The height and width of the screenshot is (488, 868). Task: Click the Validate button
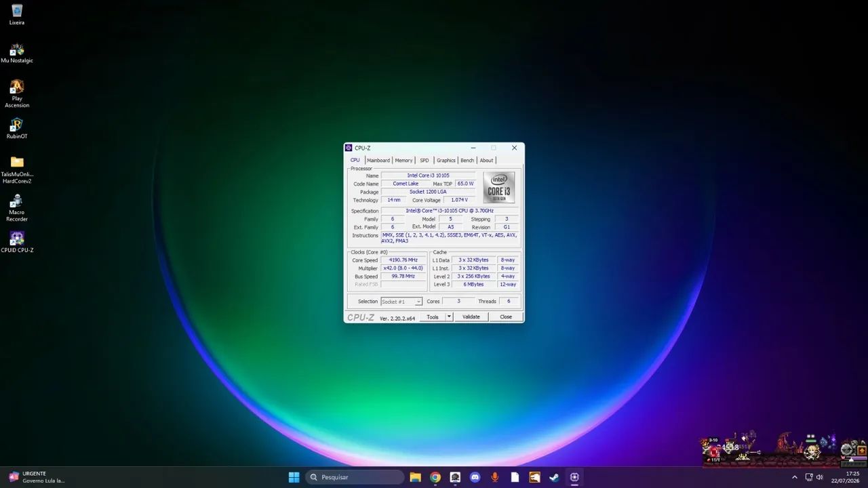[471, 317]
